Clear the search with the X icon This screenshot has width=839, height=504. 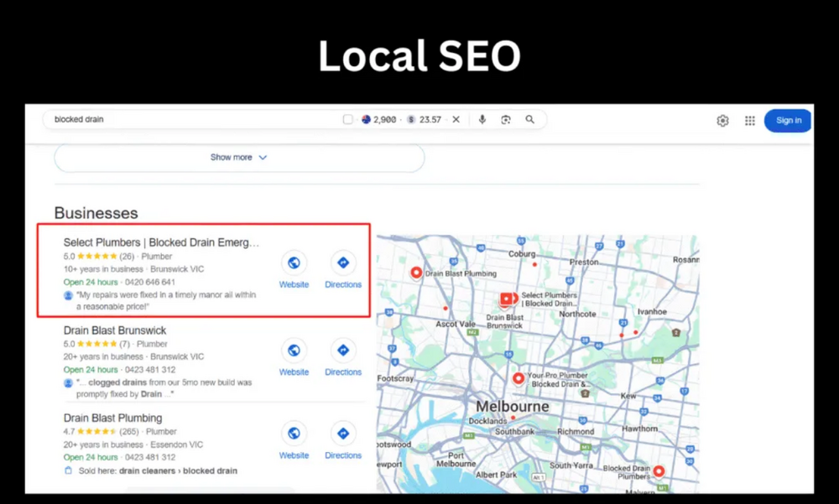456,119
